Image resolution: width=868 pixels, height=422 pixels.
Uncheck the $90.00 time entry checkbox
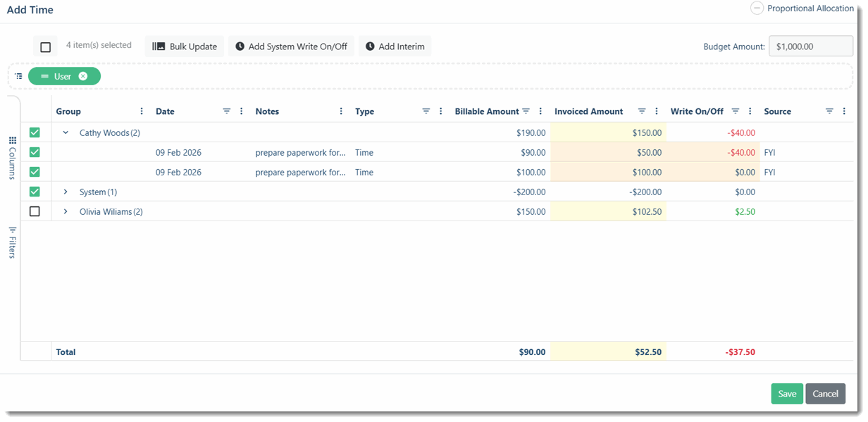pyautogui.click(x=35, y=152)
